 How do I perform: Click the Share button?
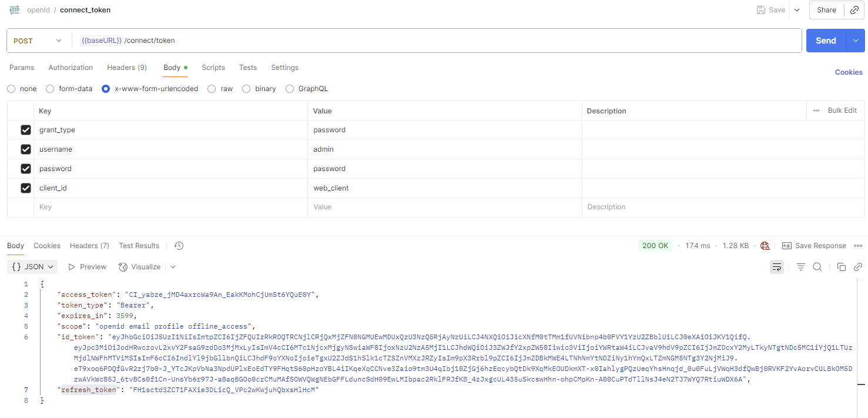point(826,10)
